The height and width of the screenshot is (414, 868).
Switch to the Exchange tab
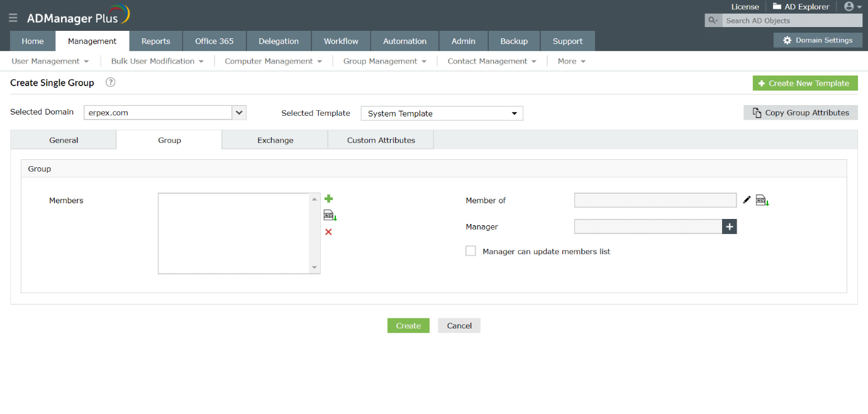(x=275, y=140)
